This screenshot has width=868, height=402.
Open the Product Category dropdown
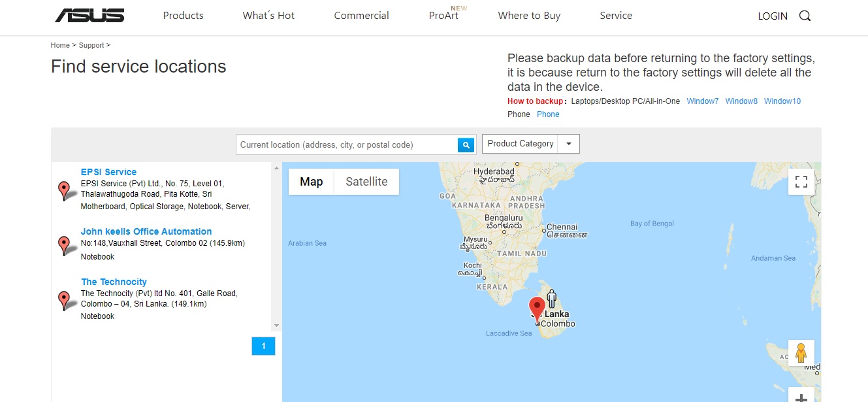(531, 144)
